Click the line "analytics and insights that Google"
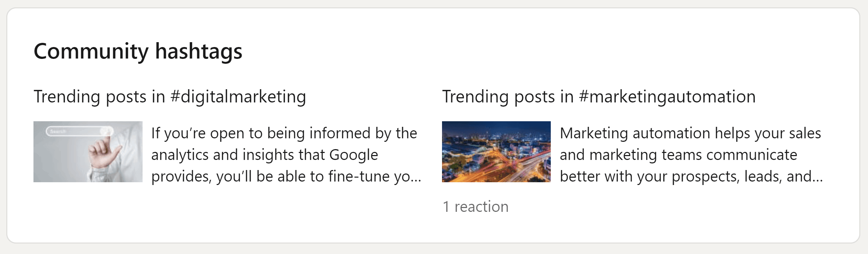This screenshot has height=254, width=868. (265, 155)
